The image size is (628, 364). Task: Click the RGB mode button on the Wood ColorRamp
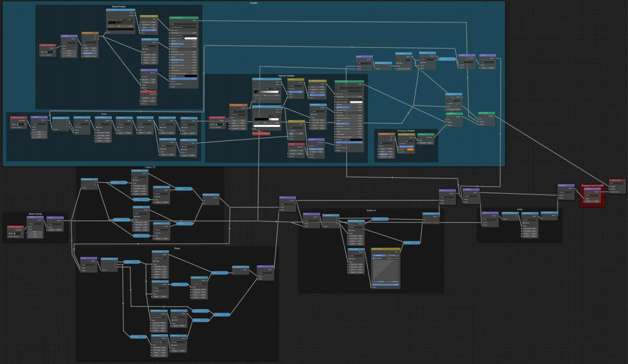click(122, 20)
